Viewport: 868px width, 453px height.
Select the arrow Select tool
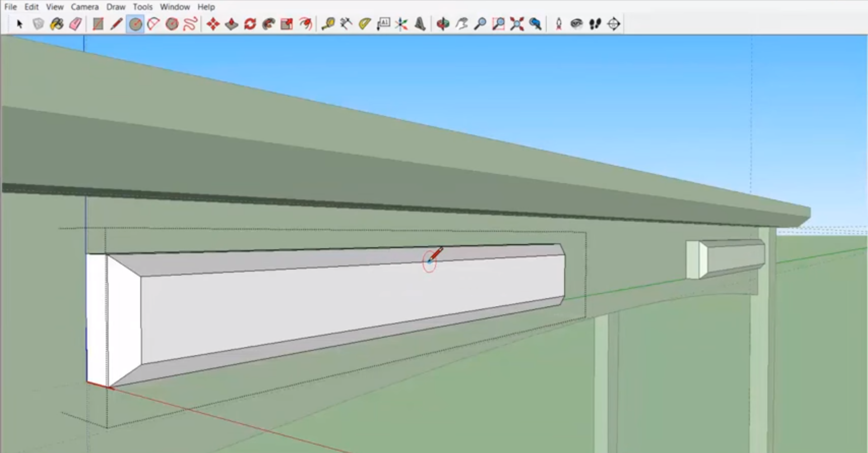coord(19,24)
